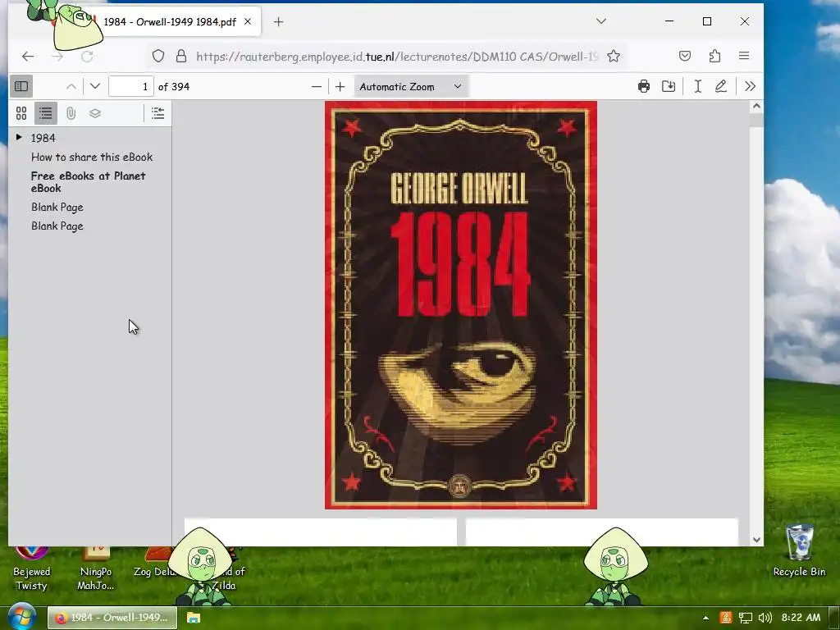Close the 1984 PDF tab
Image resolution: width=840 pixels, height=630 pixels.
(248, 21)
